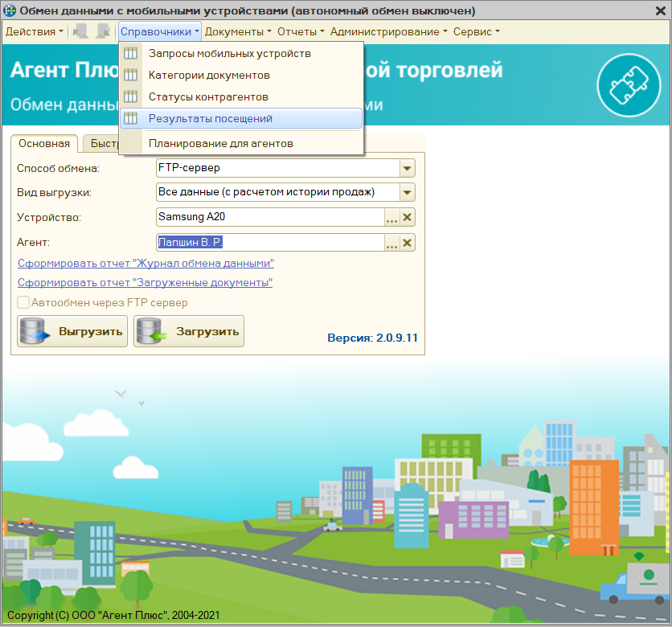Open device selection via ellipsis icon
Viewport: 672px width, 627px height.
(x=391, y=217)
